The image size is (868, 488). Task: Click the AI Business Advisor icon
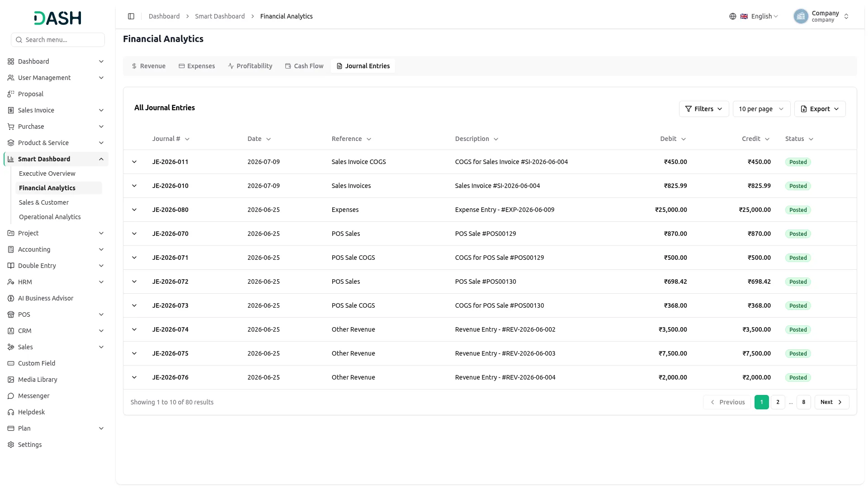11,298
